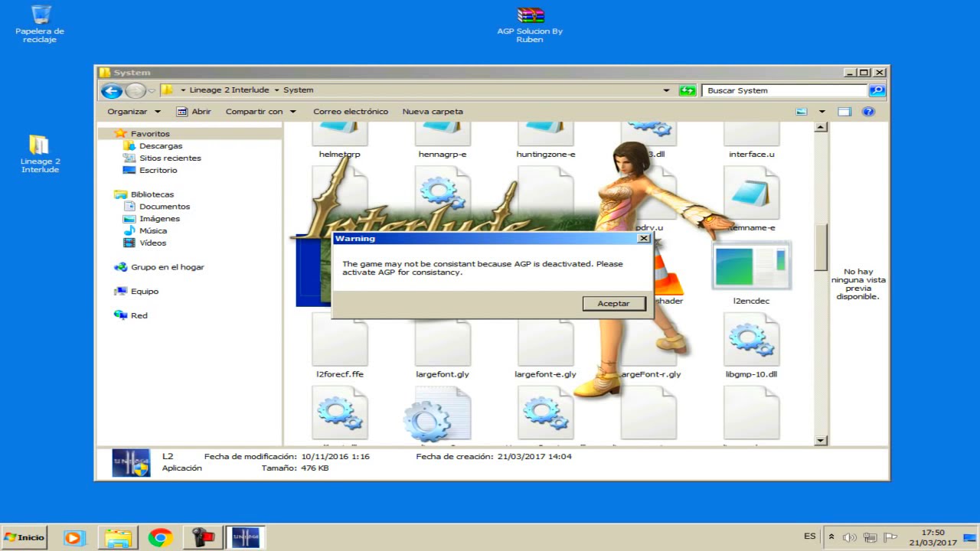Select the l2encdec application icon
Image resolution: width=980 pixels, height=551 pixels.
click(x=751, y=265)
